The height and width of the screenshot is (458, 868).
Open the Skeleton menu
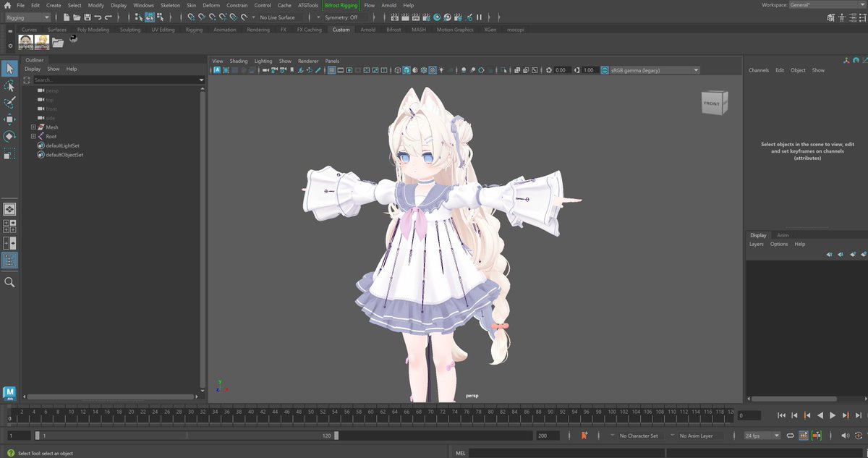tap(170, 5)
